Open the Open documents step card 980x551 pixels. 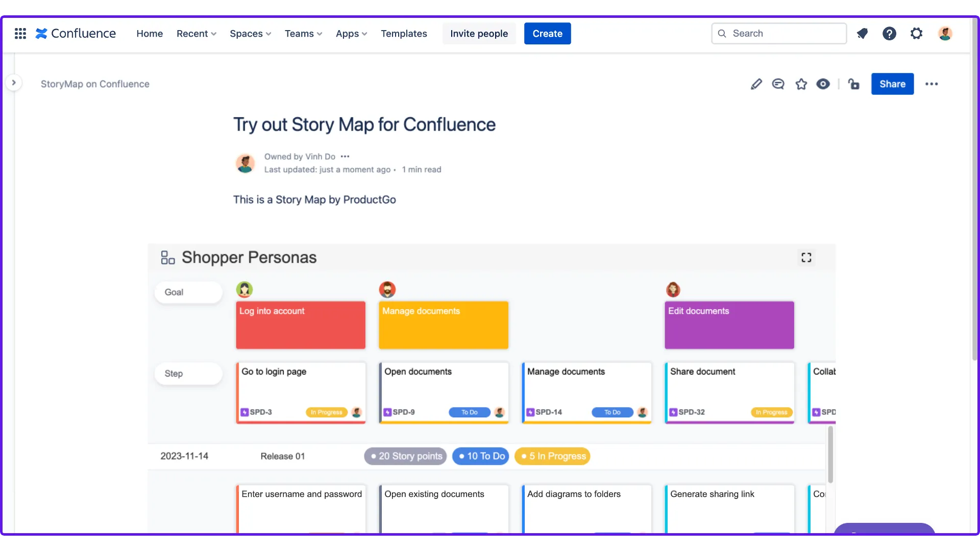(x=444, y=393)
